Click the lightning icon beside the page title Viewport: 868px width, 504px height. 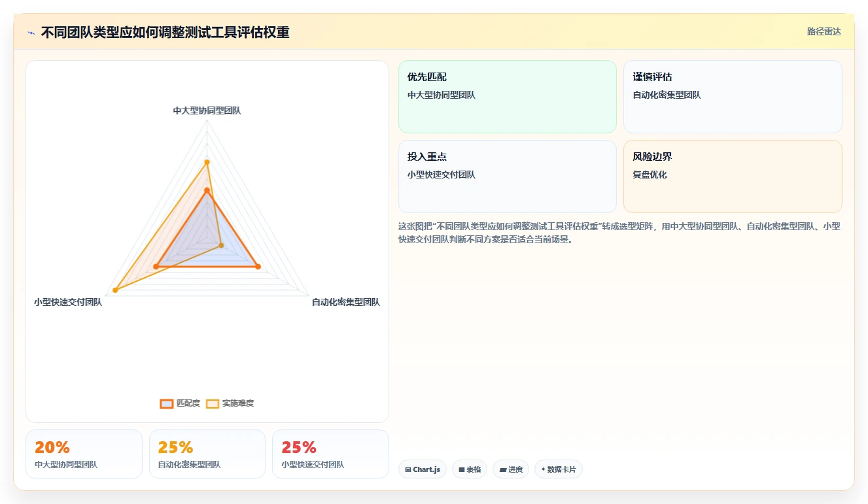31,33
